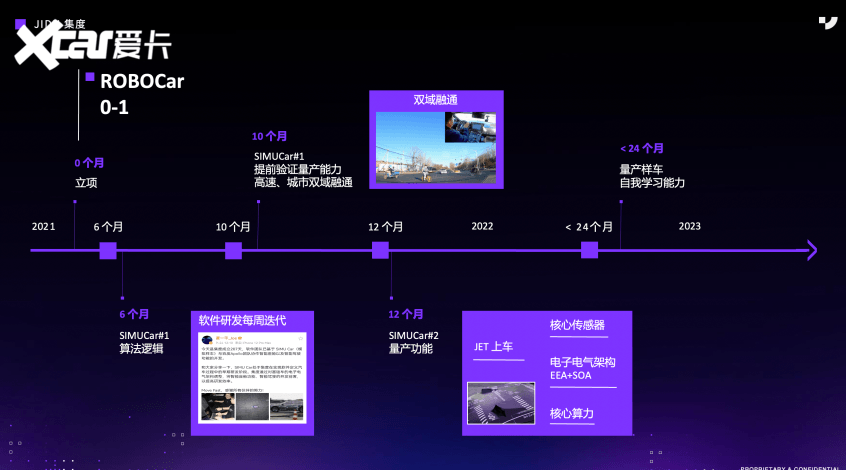Click the purple '< 24 个月' label
The width and height of the screenshot is (846, 470).
pos(642,148)
